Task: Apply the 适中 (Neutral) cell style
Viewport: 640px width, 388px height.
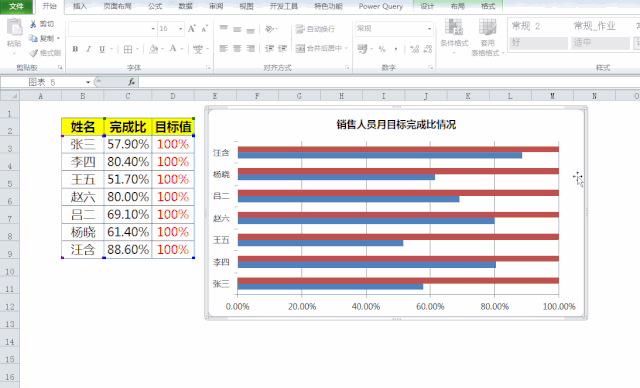Action: [x=600, y=42]
